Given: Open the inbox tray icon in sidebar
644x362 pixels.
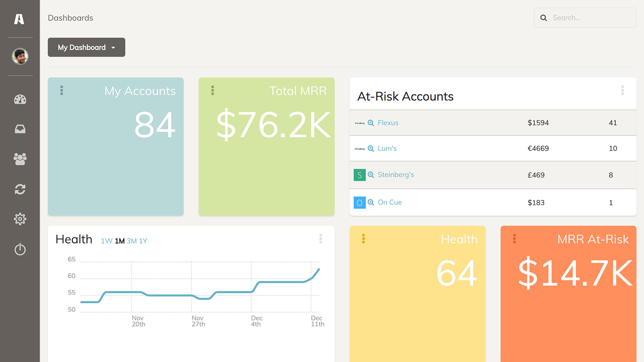Looking at the screenshot, I should tap(20, 129).
